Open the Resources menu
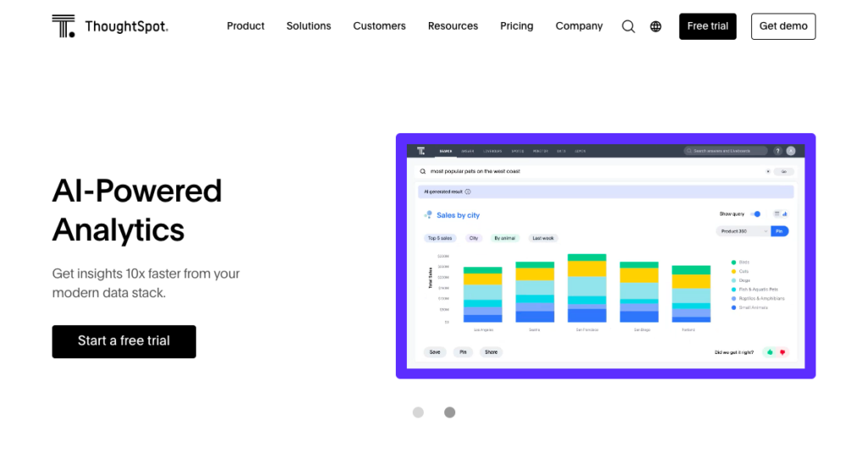Screen dimensions: 868x465 (x=453, y=26)
